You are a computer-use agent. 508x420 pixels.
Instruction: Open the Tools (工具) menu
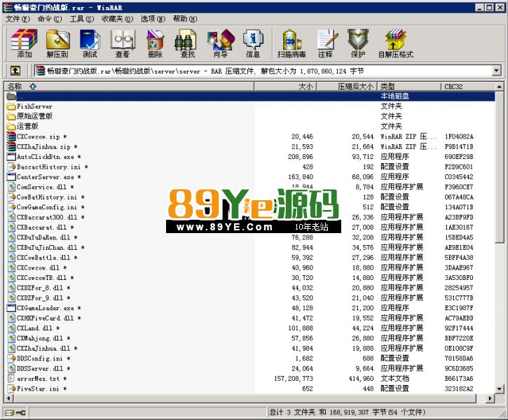coord(82,19)
